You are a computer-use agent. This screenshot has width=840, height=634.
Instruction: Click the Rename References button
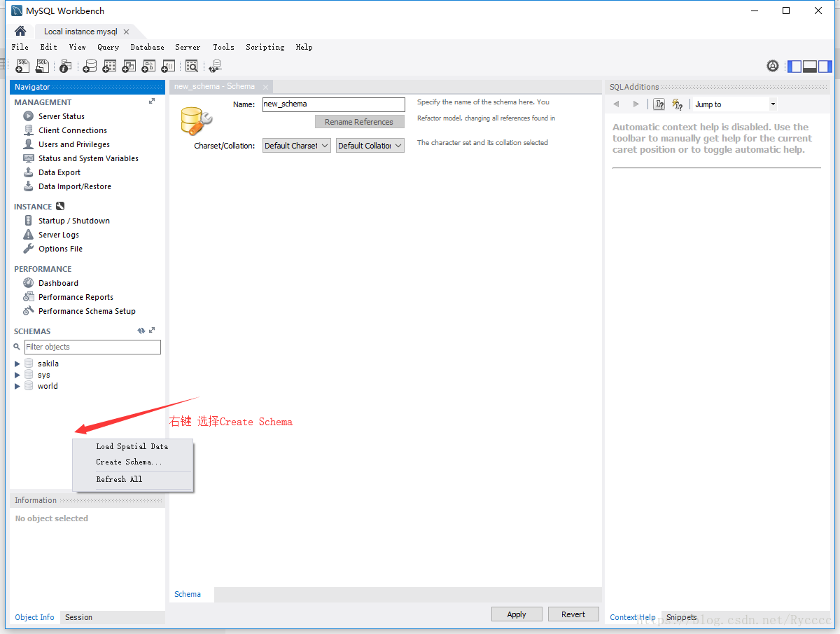coord(360,122)
